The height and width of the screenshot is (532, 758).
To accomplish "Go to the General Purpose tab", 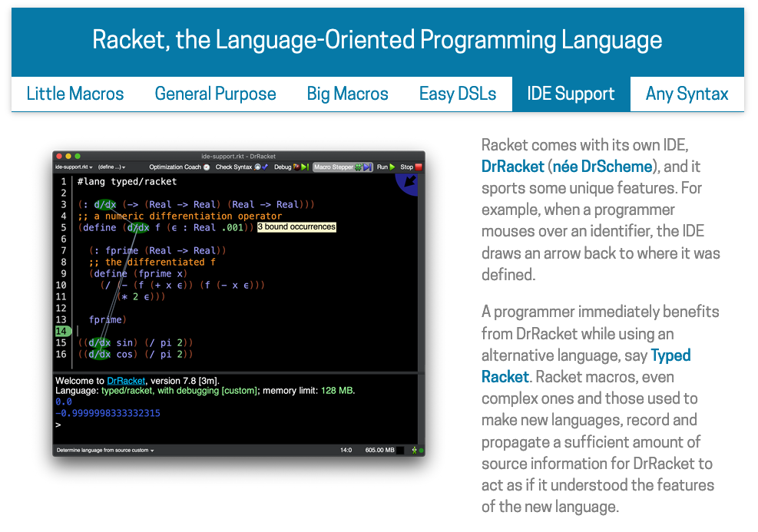I will (x=215, y=94).
